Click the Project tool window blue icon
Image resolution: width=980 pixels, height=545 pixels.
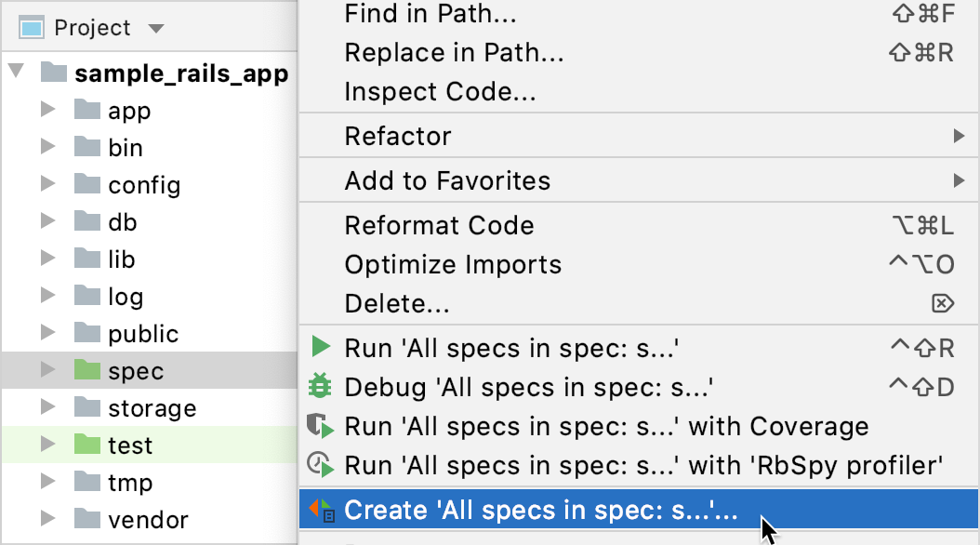[33, 27]
